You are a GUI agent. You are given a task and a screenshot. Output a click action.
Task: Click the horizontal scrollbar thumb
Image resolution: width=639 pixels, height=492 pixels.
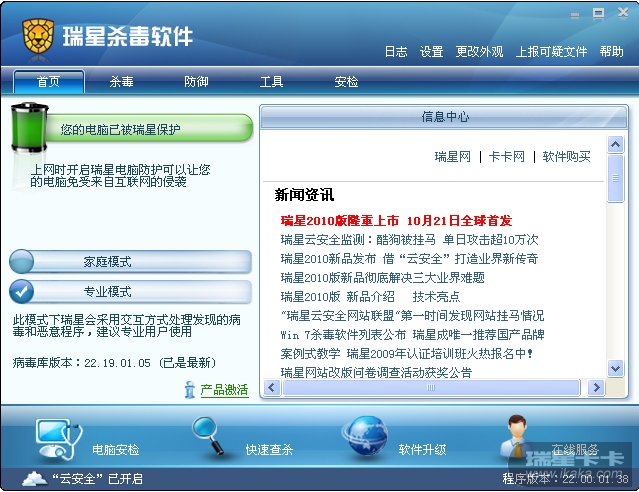tap(431, 387)
